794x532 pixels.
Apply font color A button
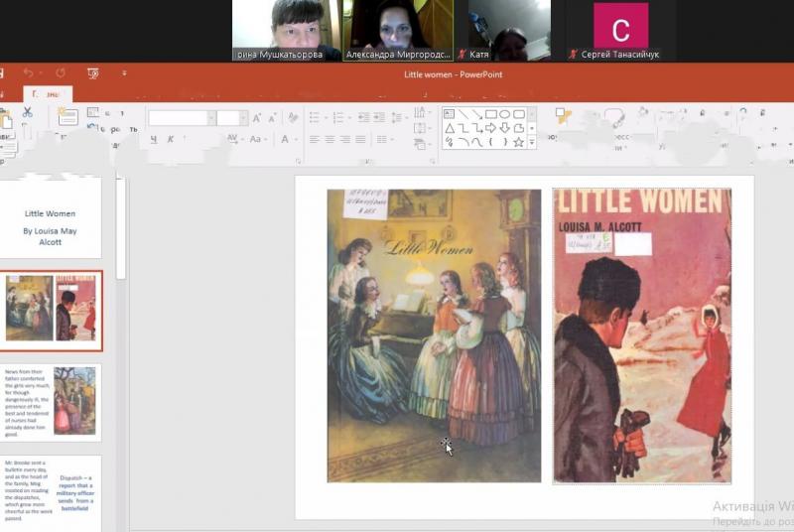pos(285,139)
